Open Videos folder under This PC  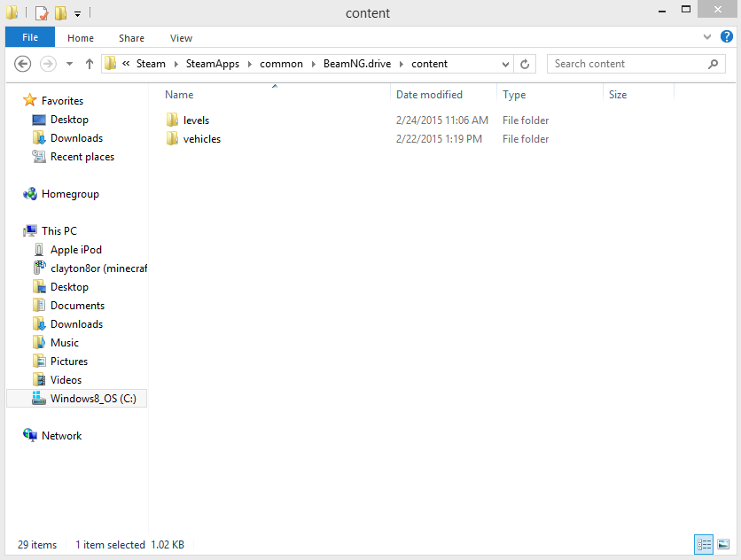click(x=66, y=380)
